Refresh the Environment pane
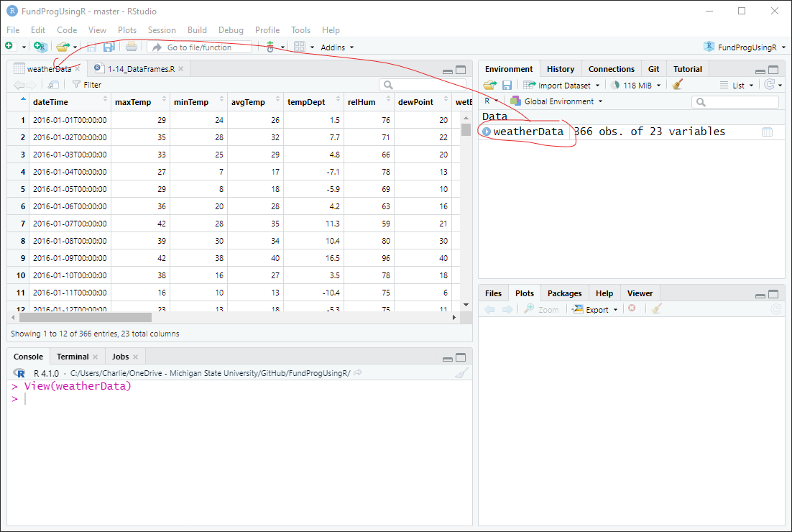The height and width of the screenshot is (532, 792). click(769, 84)
